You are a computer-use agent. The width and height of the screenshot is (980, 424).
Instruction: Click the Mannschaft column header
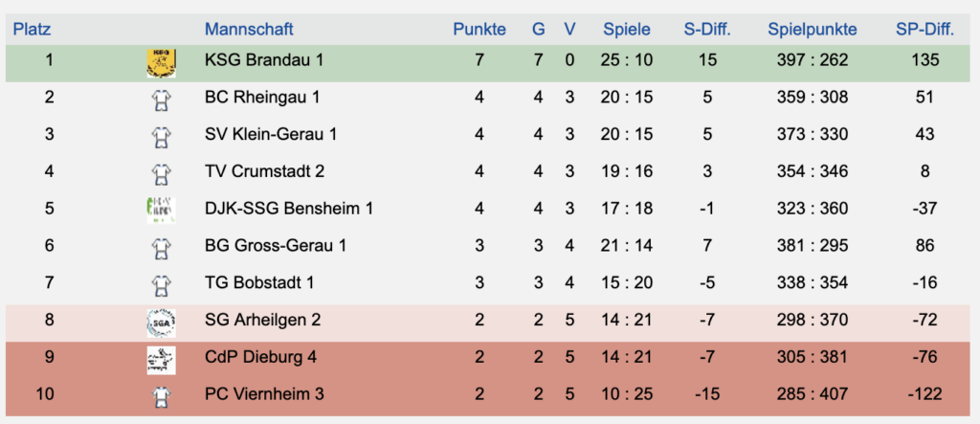[x=249, y=30]
